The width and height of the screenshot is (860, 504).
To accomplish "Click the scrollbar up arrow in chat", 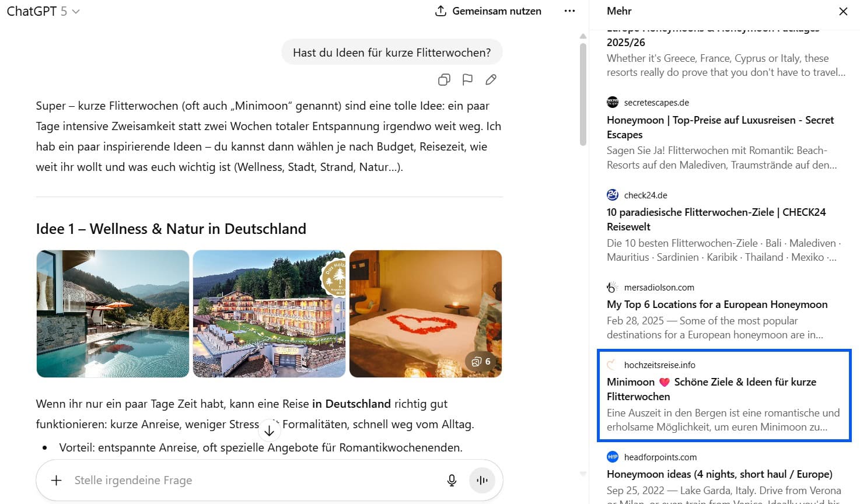I will [583, 36].
